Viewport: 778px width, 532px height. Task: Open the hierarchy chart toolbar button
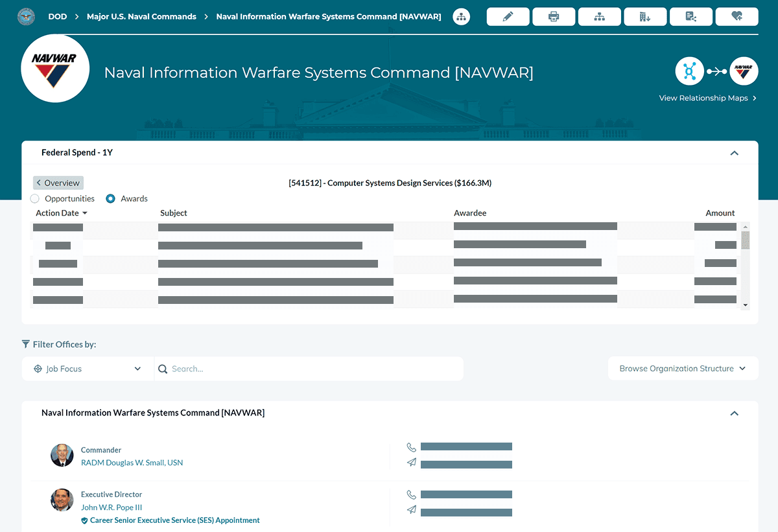(600, 17)
